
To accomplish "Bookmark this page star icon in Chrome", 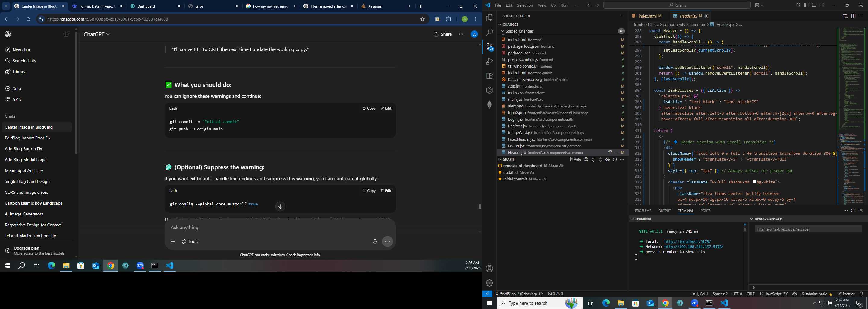I will point(423,19).
